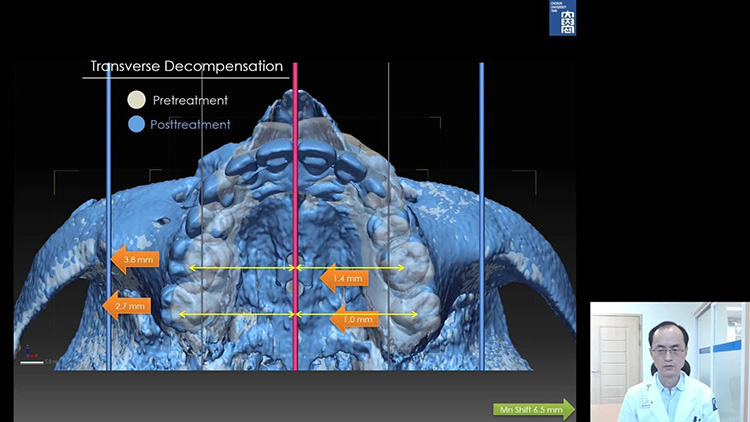Click the XYZ axis gizmo in the 3D view
Viewport: 750px width, 422px height.
point(29,352)
